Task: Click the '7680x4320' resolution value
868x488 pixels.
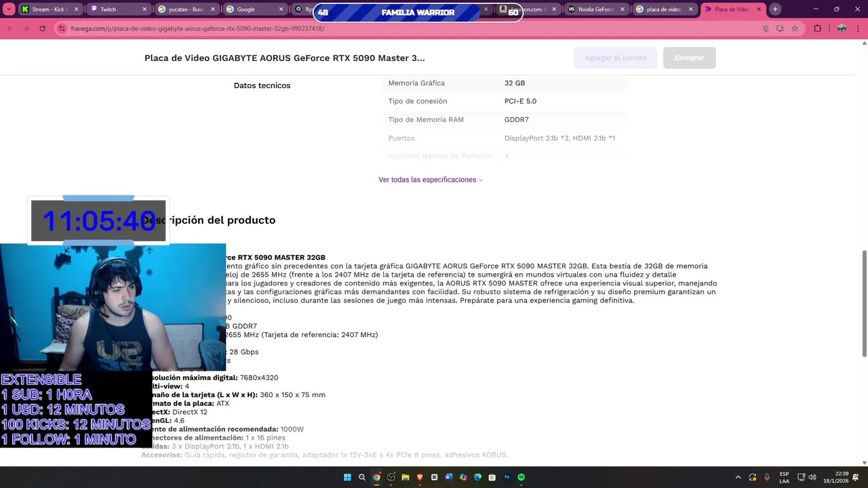Action: tap(259, 378)
